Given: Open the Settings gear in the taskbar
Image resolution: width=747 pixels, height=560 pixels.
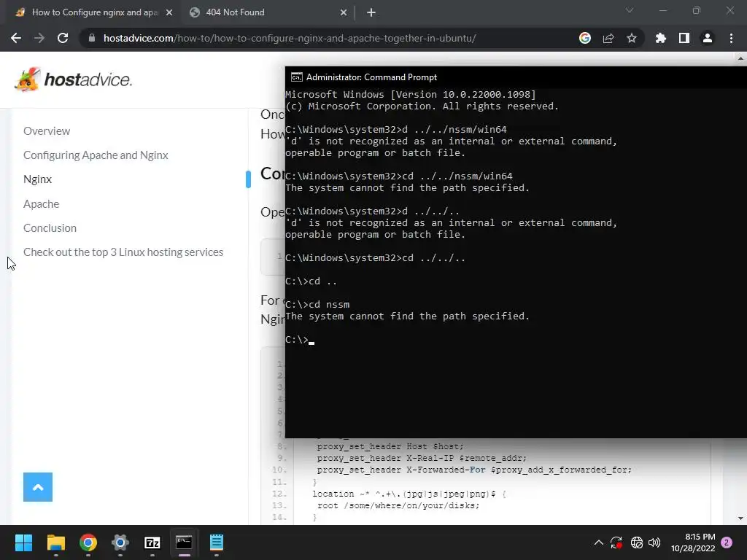Looking at the screenshot, I should click(120, 542).
